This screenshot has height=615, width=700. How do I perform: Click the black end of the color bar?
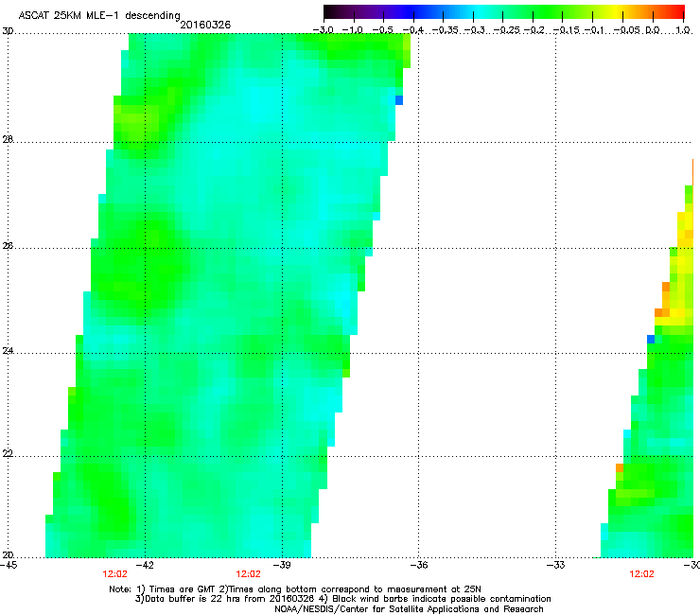coord(329,11)
